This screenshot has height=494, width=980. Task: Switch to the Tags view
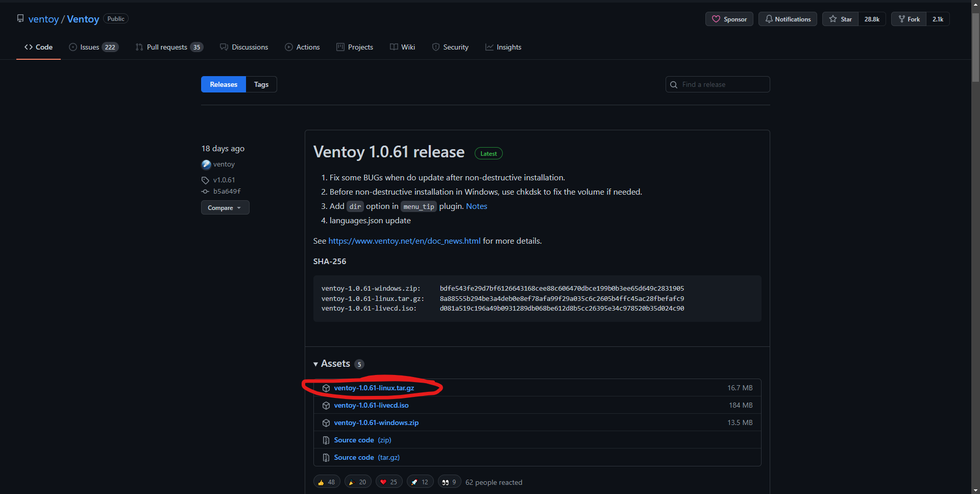pyautogui.click(x=261, y=84)
